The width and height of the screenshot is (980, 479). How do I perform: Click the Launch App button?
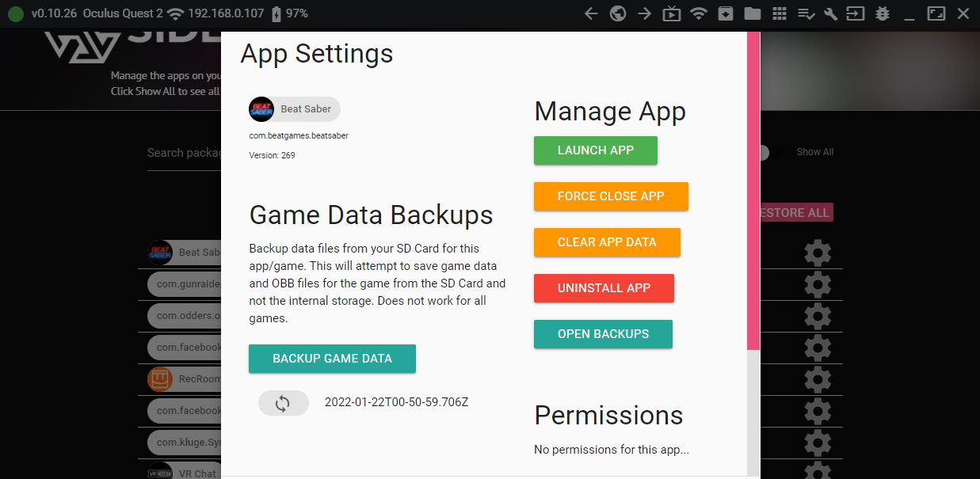(595, 150)
